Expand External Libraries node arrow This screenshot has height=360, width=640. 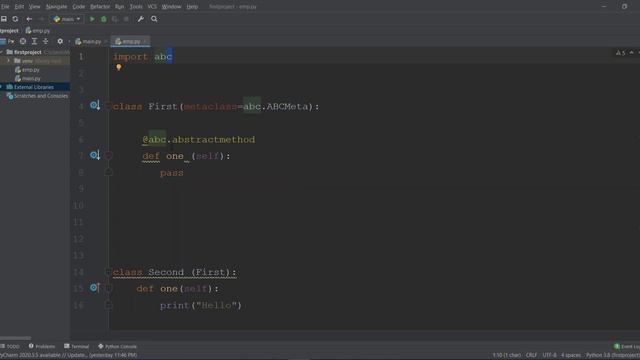pos(2,87)
